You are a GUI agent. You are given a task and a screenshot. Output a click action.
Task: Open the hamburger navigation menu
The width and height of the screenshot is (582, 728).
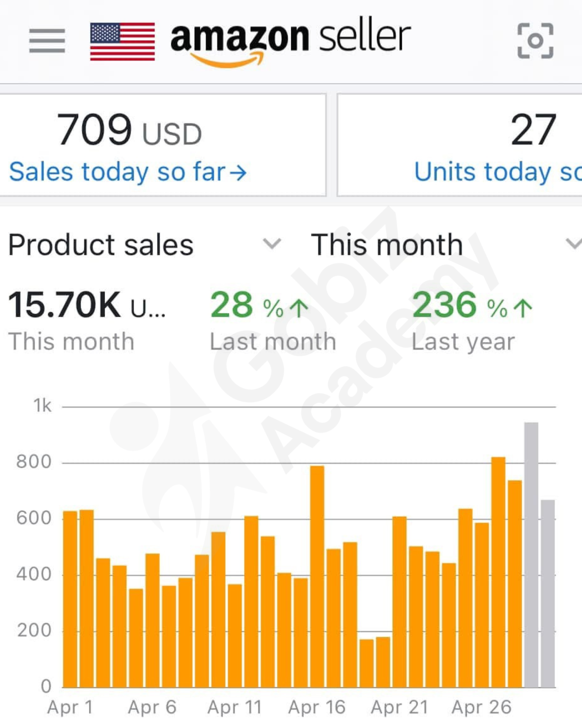click(x=47, y=40)
